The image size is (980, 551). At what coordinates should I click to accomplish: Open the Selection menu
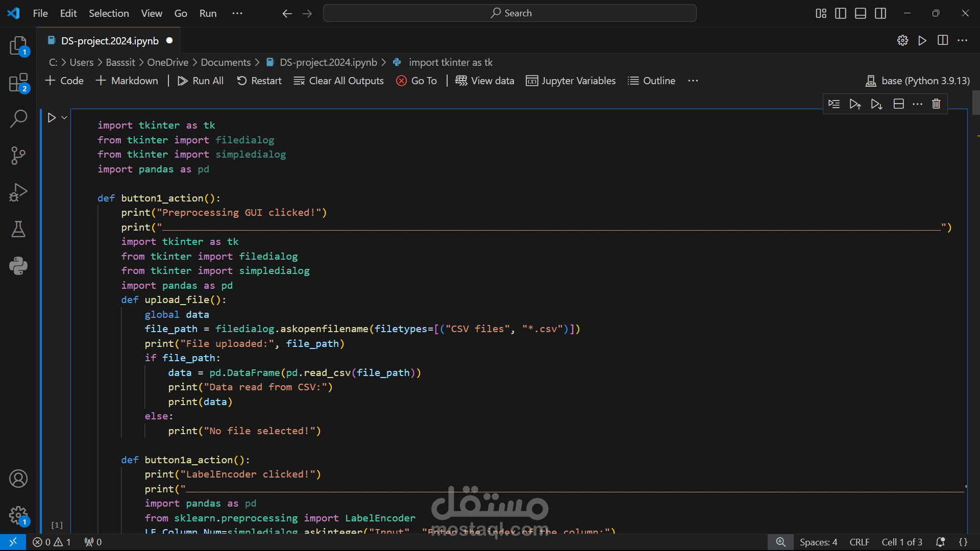pos(109,13)
